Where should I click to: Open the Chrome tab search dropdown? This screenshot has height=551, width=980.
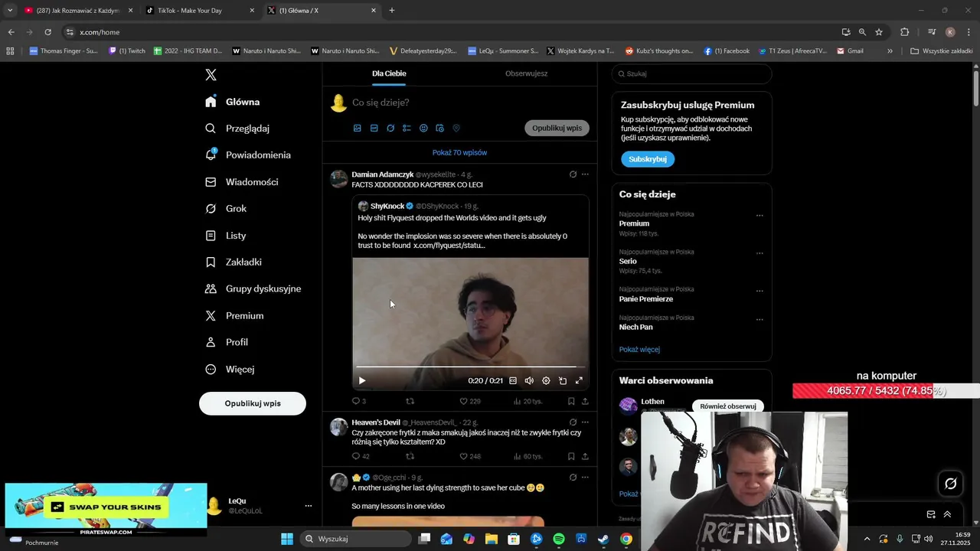click(10, 11)
